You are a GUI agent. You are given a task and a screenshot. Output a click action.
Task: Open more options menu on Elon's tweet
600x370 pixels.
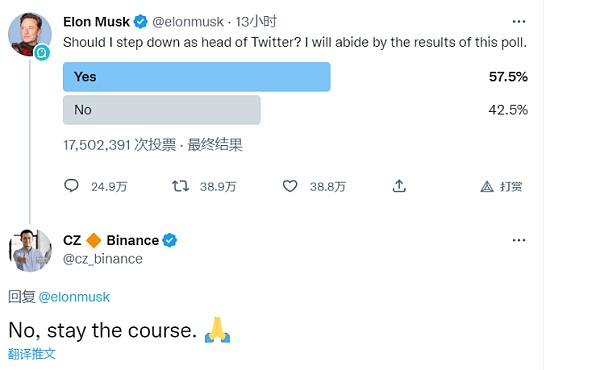pyautogui.click(x=519, y=21)
